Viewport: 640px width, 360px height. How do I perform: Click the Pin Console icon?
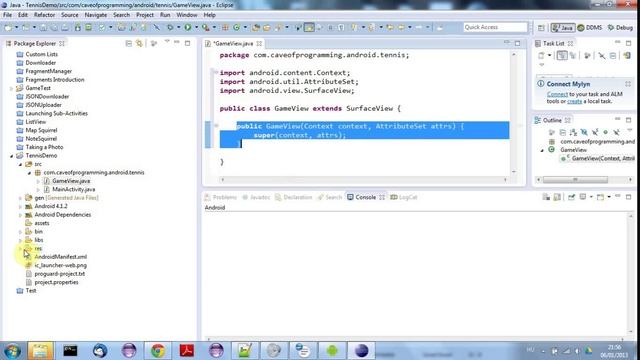[x=571, y=197]
